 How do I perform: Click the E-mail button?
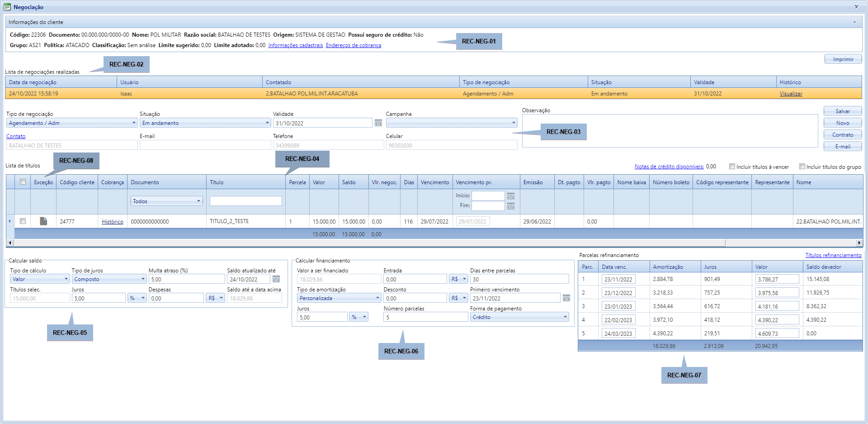pos(843,147)
